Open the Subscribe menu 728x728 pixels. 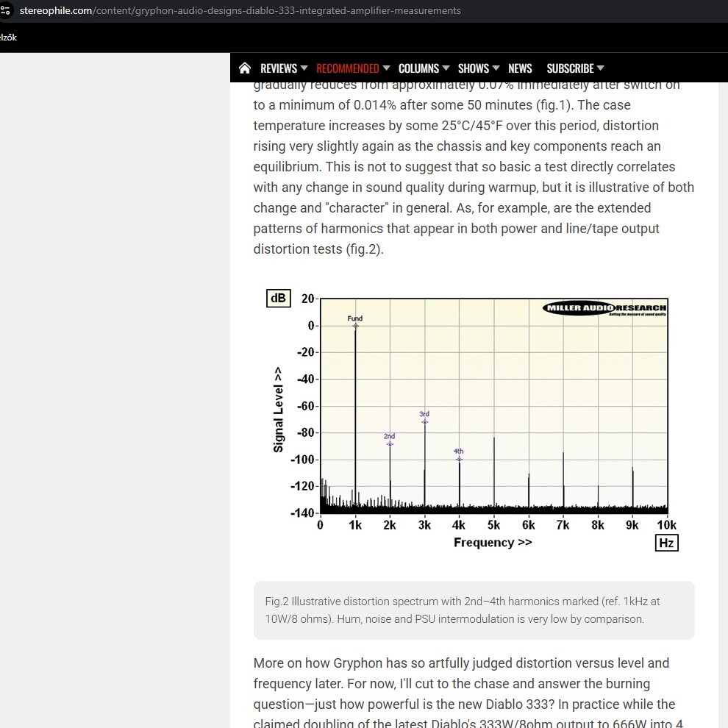[570, 68]
